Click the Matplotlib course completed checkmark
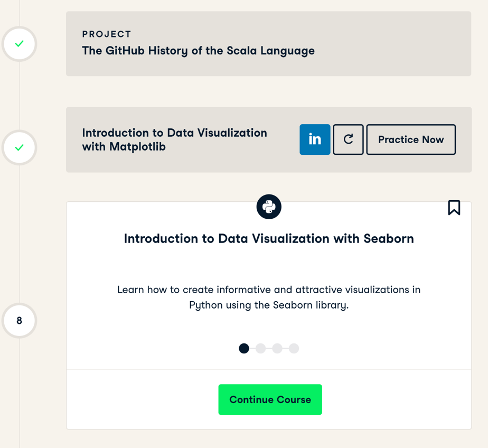488x448 pixels. 20,147
